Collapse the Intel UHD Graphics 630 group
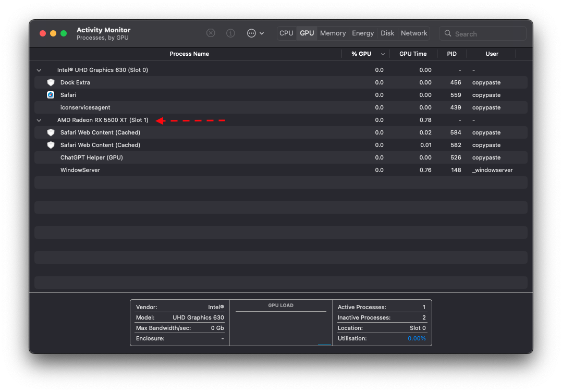The height and width of the screenshot is (392, 562). [x=39, y=69]
